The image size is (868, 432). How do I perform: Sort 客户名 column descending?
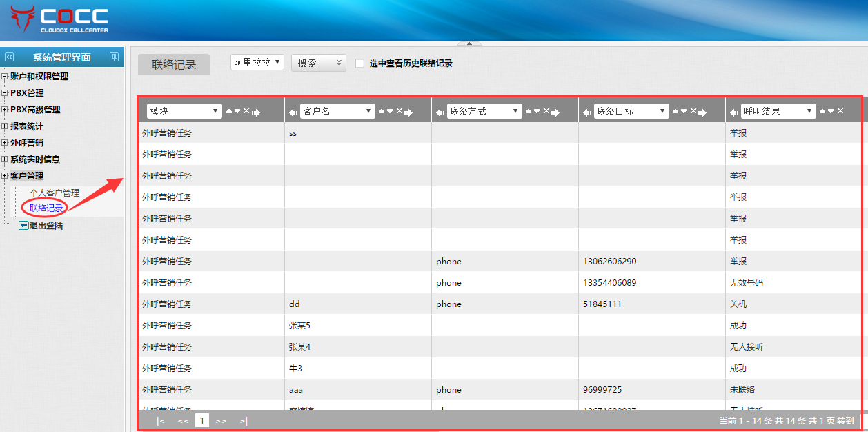(x=390, y=111)
